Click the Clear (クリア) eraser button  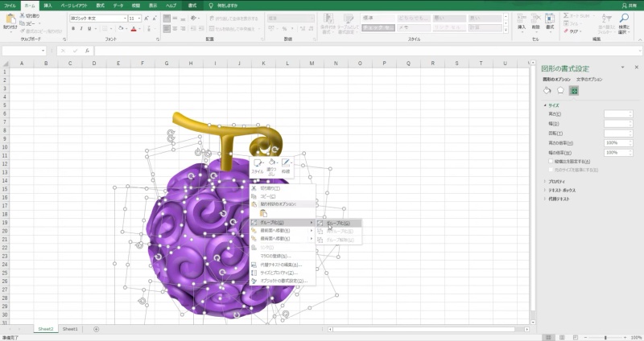pyautogui.click(x=572, y=31)
